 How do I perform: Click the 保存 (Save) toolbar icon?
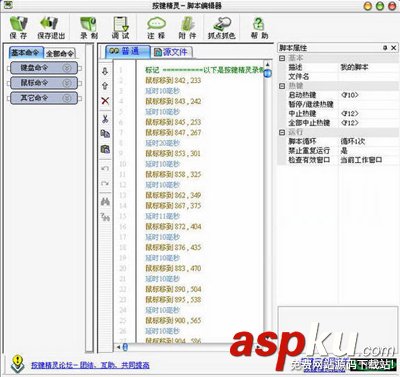(18, 27)
